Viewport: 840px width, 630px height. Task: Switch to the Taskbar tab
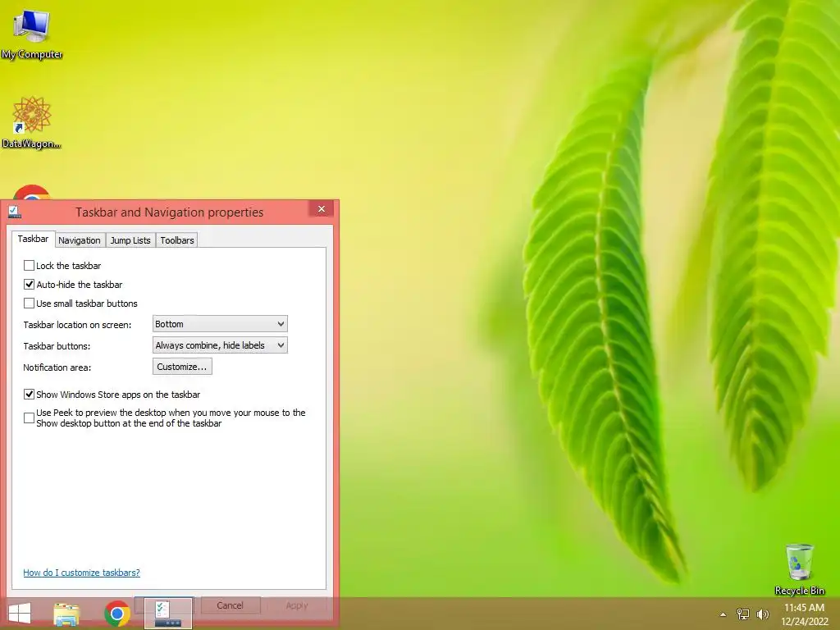click(33, 239)
